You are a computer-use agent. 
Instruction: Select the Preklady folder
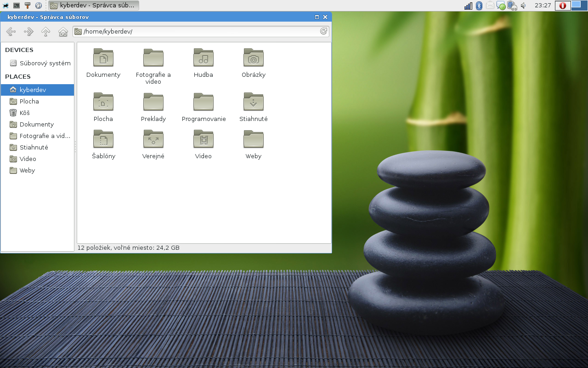153,107
